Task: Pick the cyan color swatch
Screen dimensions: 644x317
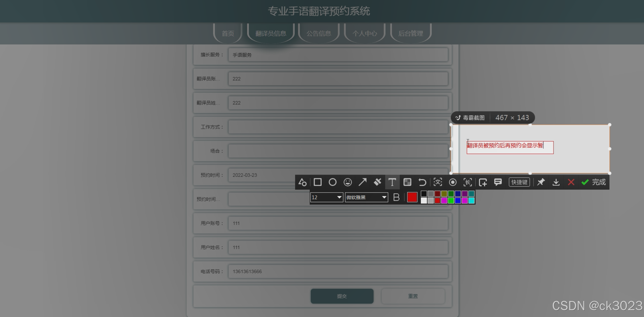Action: (x=472, y=201)
